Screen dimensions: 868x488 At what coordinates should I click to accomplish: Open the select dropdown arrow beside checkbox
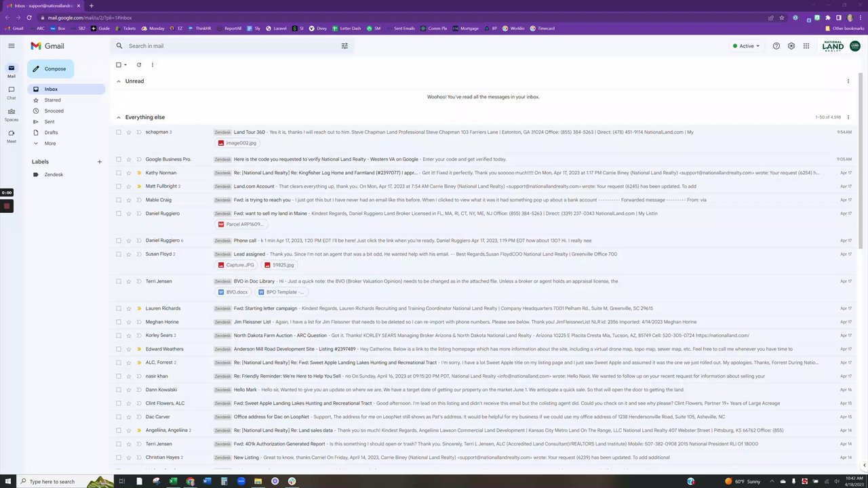(125, 65)
